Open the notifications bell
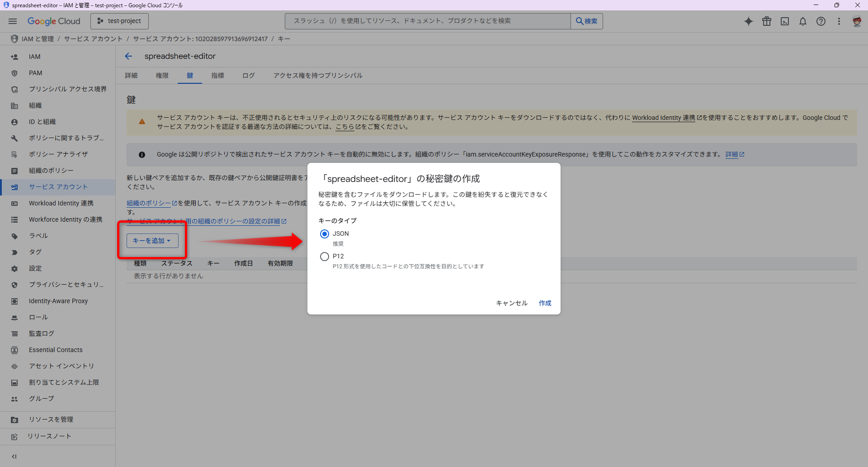868x467 pixels. [803, 21]
